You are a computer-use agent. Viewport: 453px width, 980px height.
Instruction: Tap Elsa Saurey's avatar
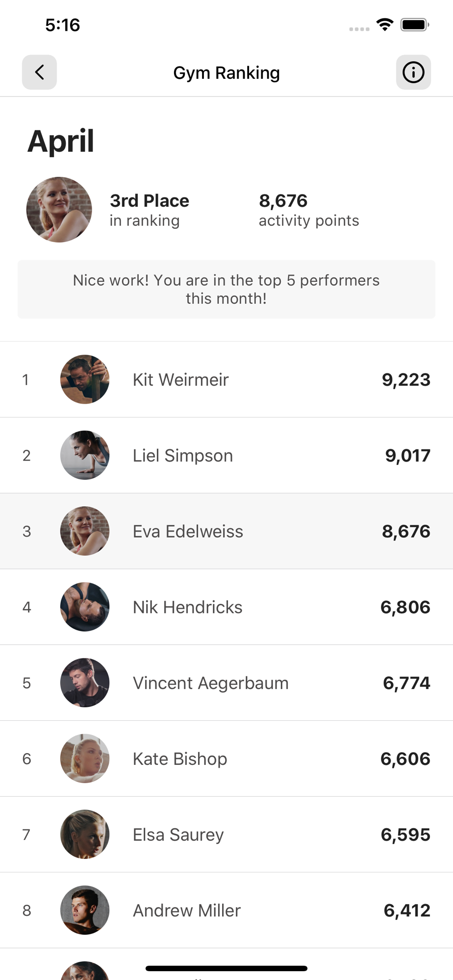[85, 834]
